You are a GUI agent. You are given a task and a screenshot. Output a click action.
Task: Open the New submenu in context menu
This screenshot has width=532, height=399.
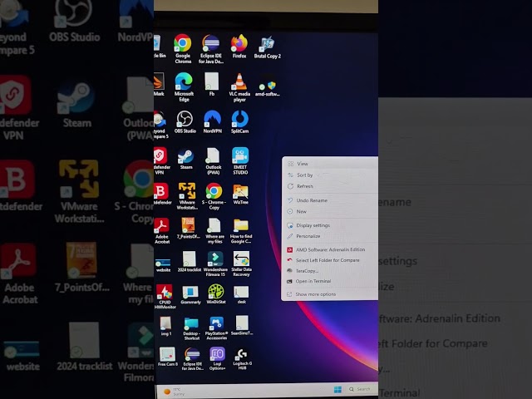[330, 211]
